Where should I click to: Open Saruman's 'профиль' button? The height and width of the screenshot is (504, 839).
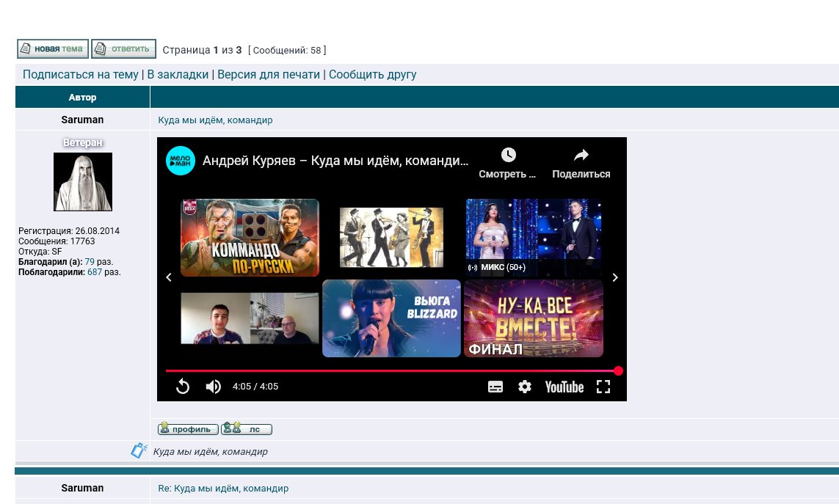(x=188, y=429)
